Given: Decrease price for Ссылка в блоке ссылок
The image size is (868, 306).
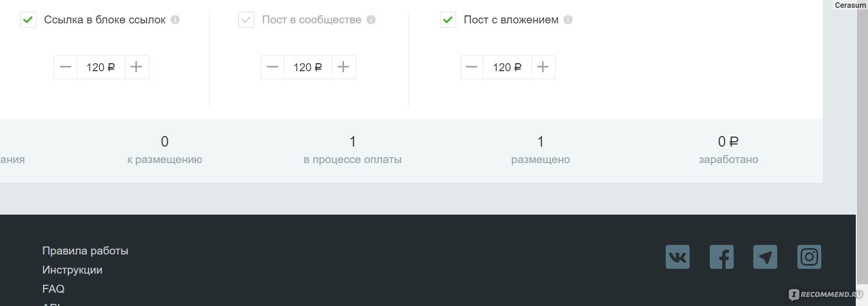Looking at the screenshot, I should [65, 67].
